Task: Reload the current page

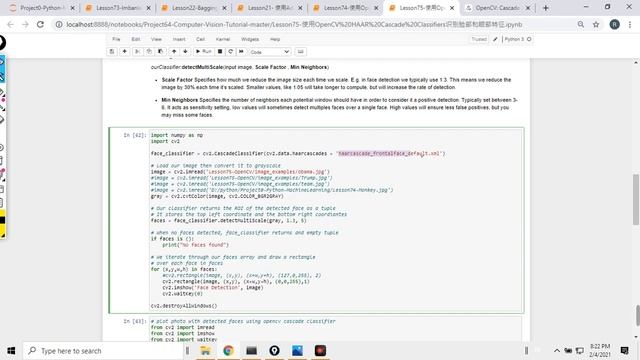Action: 40,24
